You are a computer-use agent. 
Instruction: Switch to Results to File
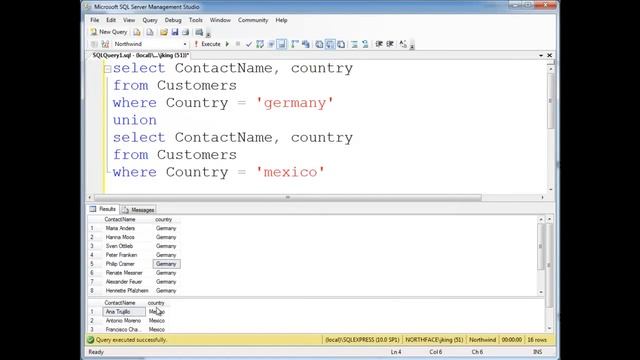pyautogui.click(x=341, y=44)
